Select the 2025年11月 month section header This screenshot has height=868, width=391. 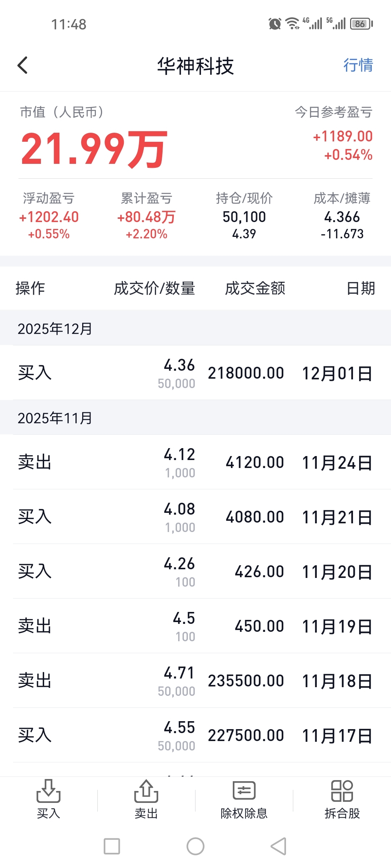click(55, 418)
